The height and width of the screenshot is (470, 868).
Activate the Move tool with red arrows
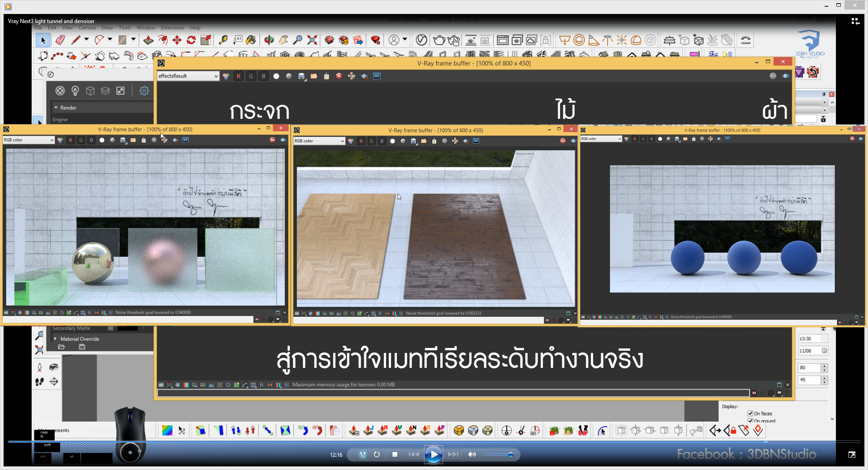[177, 40]
